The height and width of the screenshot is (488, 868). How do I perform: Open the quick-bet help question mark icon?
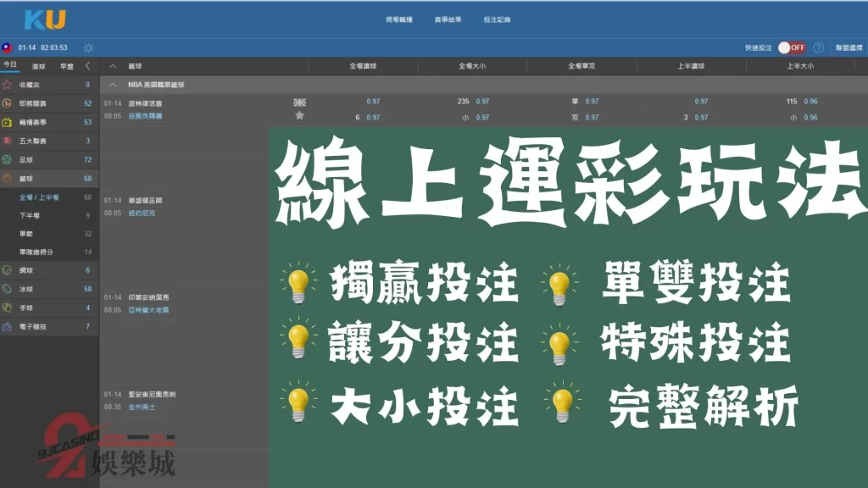(x=818, y=47)
